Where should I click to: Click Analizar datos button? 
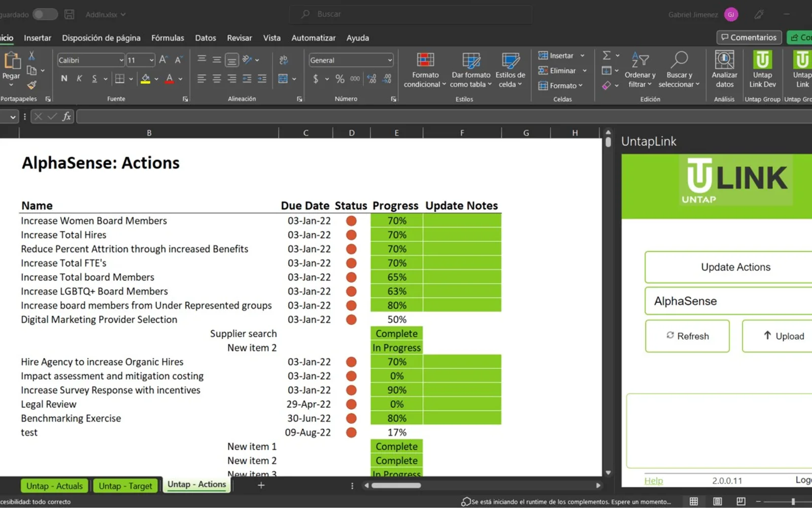pyautogui.click(x=724, y=70)
